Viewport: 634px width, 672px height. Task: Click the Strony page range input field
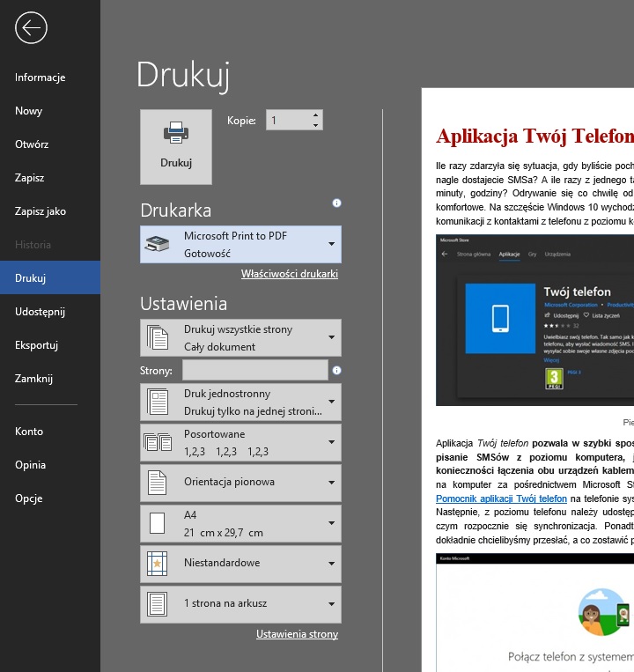[255, 370]
